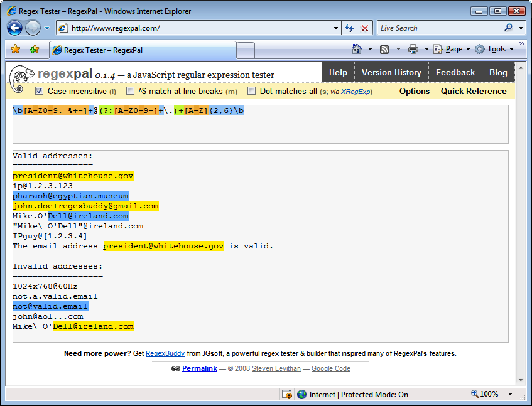Open the zoom level dropdown arrow

point(510,394)
